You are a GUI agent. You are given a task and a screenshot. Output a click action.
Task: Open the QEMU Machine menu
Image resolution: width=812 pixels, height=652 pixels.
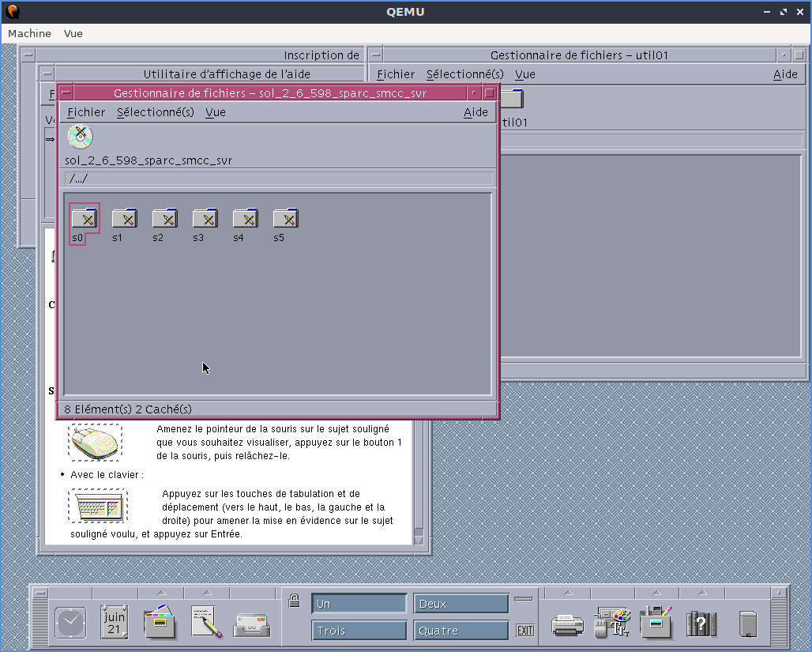[x=29, y=34]
